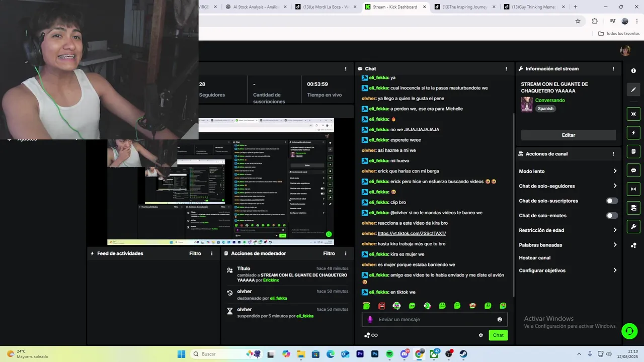Viewport: 644px width, 362px height.
Task: Open chat settings gear icon
Action: tap(480, 335)
